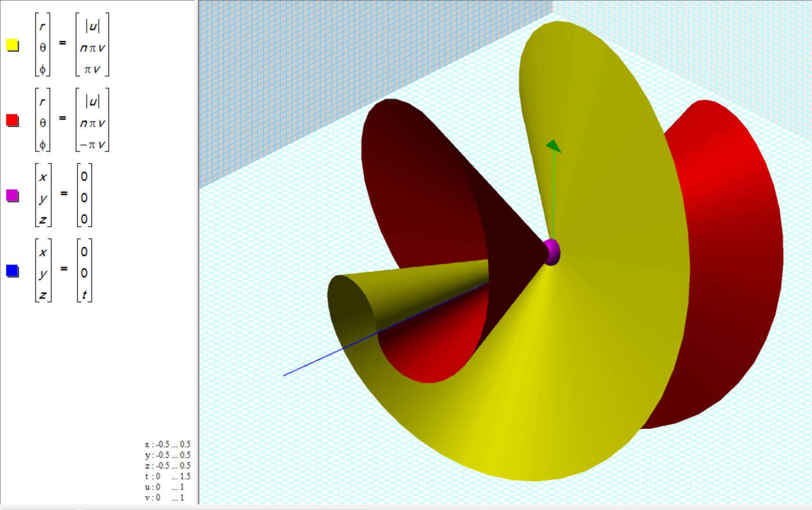
Task: Select the magenta color swatch
Action: [12, 195]
